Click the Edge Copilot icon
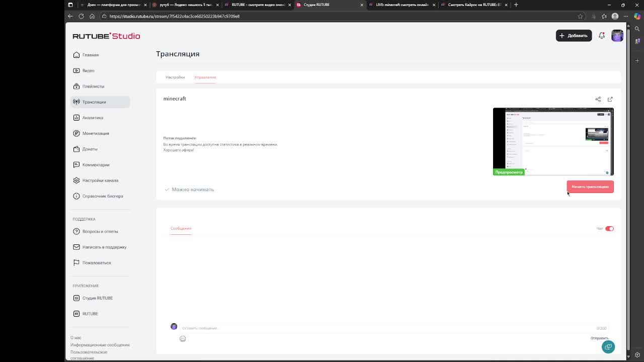This screenshot has height=362, width=644. [x=637, y=16]
